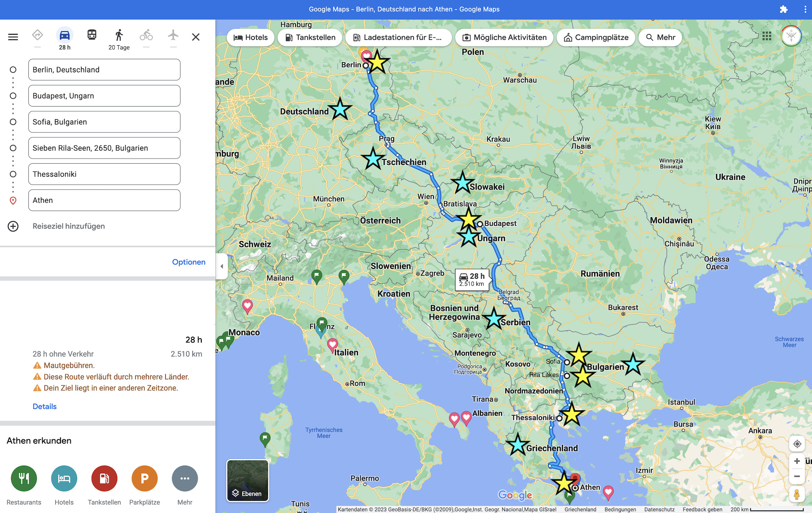Image resolution: width=812 pixels, height=513 pixels.
Task: Click Reiseziel hinzufügen text
Action: [69, 226]
